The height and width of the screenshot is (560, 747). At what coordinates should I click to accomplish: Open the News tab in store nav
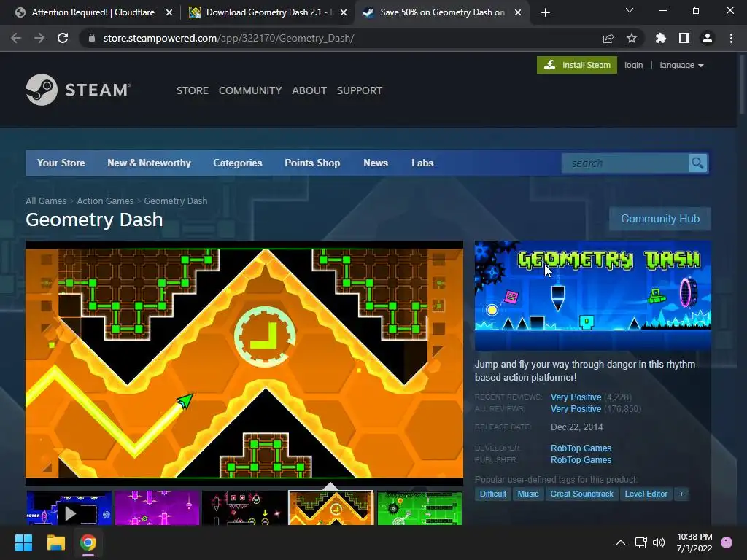point(376,163)
